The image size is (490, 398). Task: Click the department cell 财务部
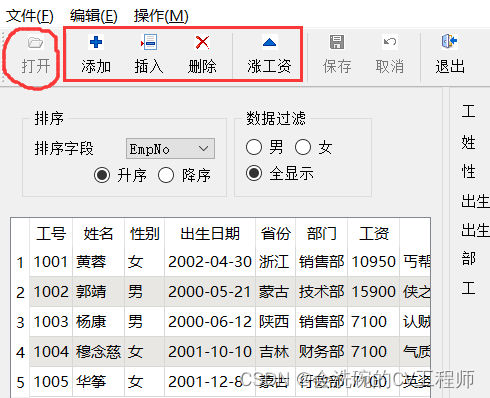pyautogui.click(x=321, y=352)
